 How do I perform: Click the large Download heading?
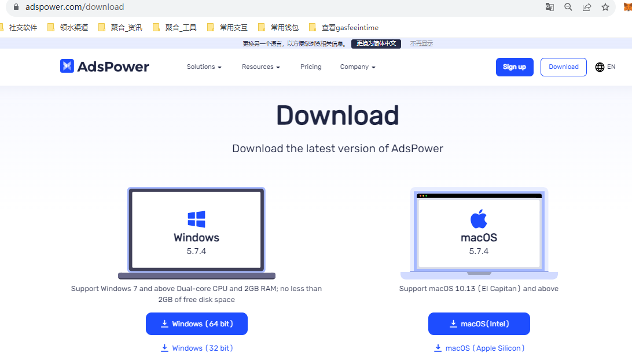338,115
